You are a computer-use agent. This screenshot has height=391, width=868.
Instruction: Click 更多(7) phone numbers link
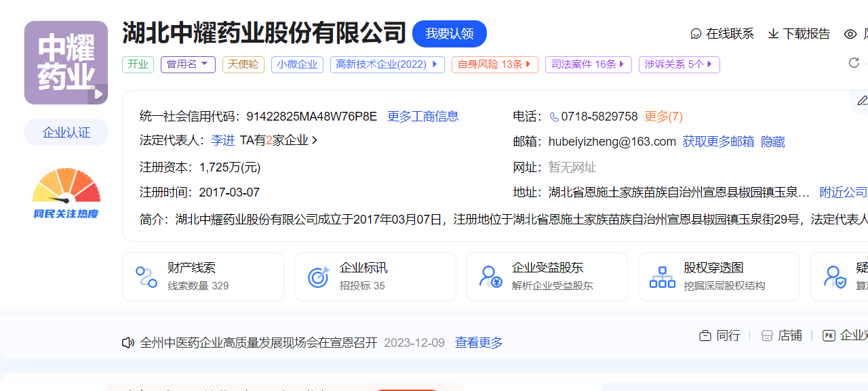click(x=664, y=117)
